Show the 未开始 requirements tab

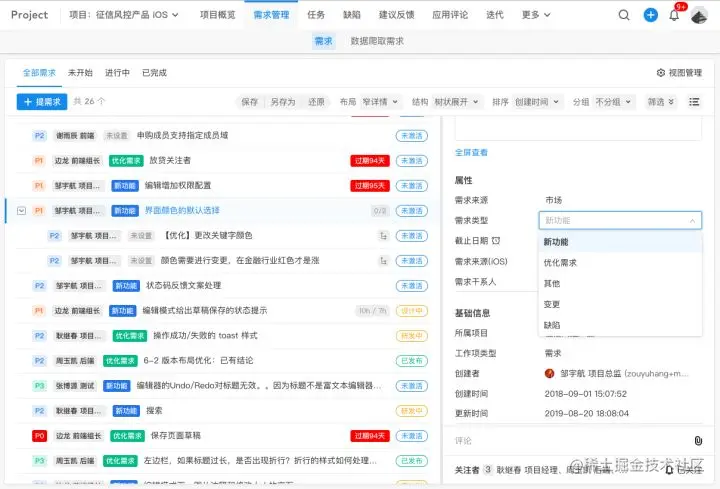click(80, 73)
